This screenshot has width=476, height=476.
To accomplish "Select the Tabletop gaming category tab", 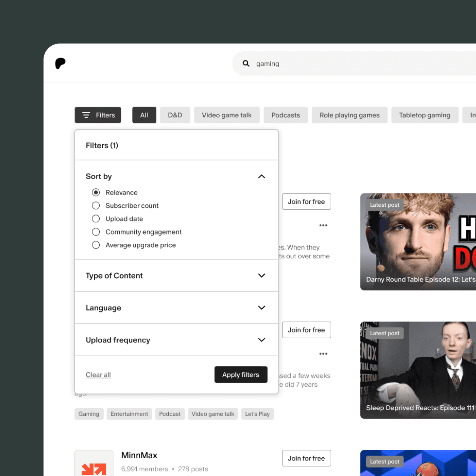I will 425,115.
